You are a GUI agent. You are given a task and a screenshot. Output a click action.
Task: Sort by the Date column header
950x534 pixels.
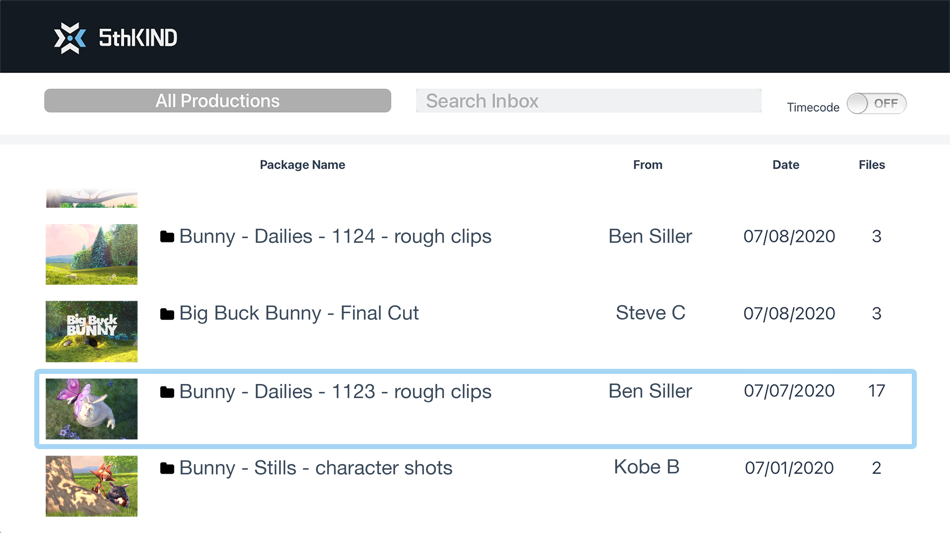click(x=785, y=165)
